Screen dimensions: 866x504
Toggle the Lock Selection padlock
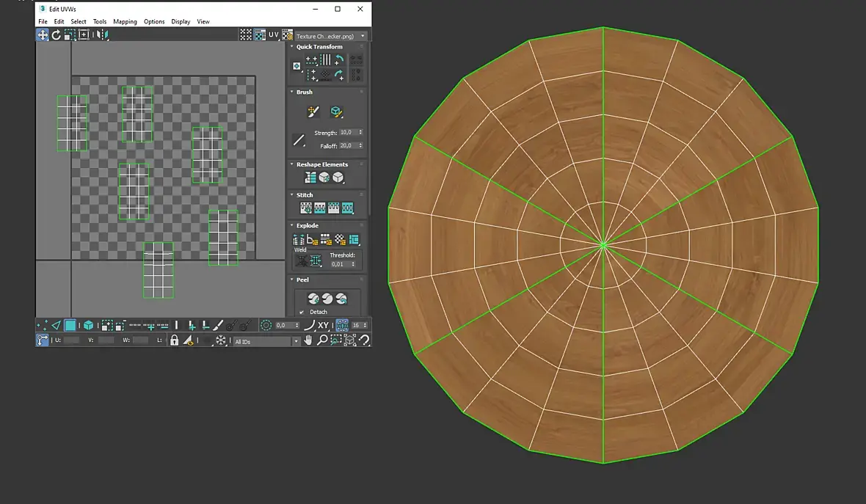click(x=174, y=340)
